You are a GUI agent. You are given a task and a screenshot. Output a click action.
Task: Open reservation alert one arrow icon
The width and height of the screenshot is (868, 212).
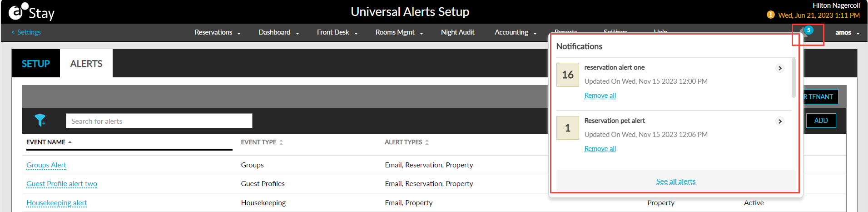coord(780,68)
